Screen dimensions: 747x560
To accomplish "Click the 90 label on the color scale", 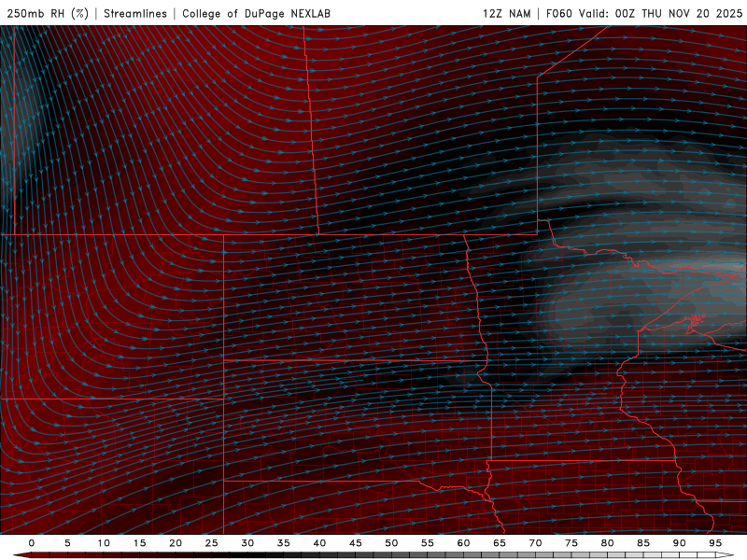I will [680, 543].
